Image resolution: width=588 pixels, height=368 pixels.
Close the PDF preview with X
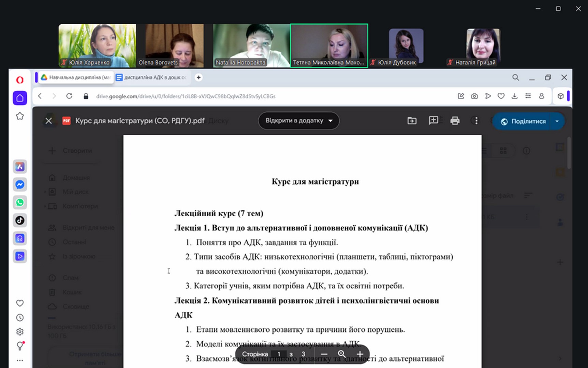coord(49,121)
